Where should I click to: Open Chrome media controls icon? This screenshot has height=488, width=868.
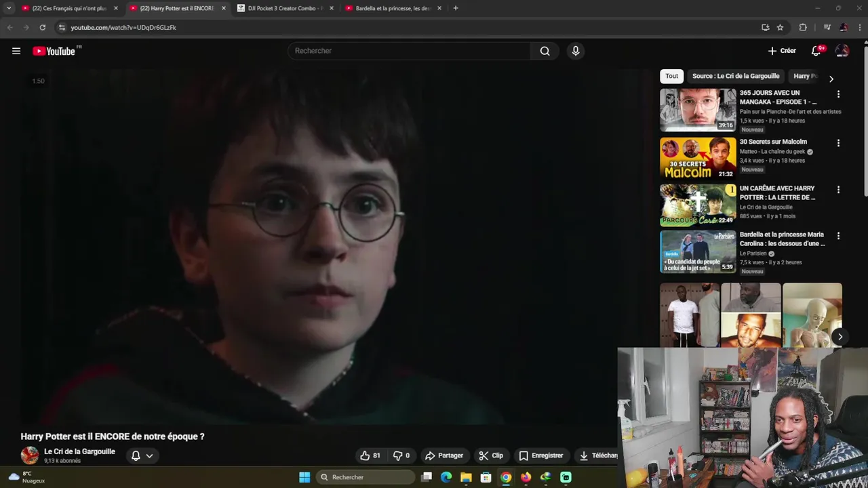[x=827, y=27]
